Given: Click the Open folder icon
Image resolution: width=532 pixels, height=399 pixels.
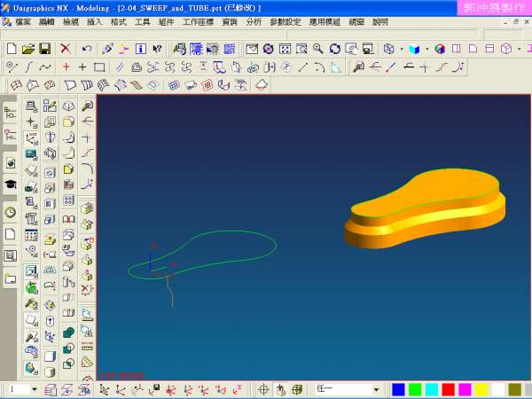Looking at the screenshot, I should (x=27, y=49).
